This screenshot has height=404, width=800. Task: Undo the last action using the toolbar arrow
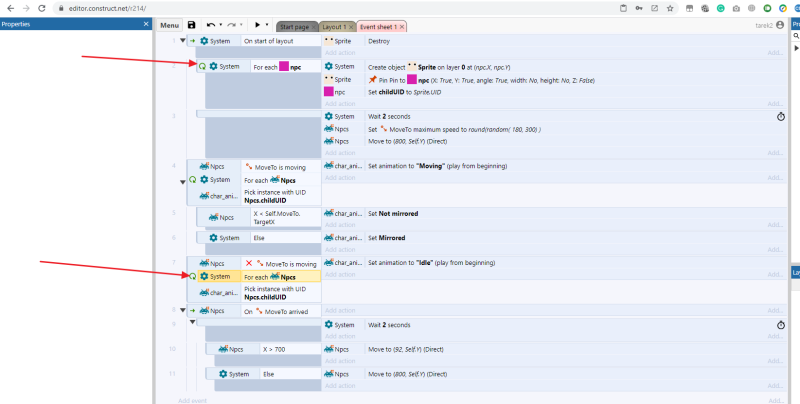click(211, 25)
